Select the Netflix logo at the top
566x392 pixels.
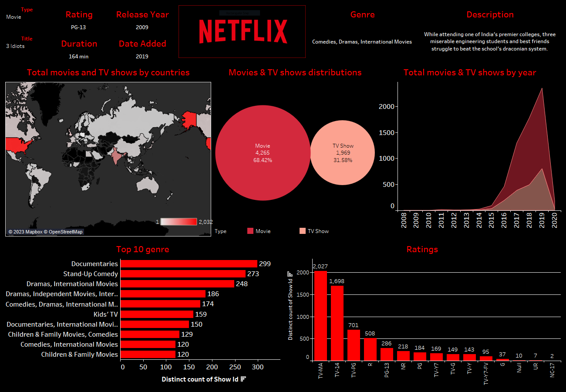[242, 31]
